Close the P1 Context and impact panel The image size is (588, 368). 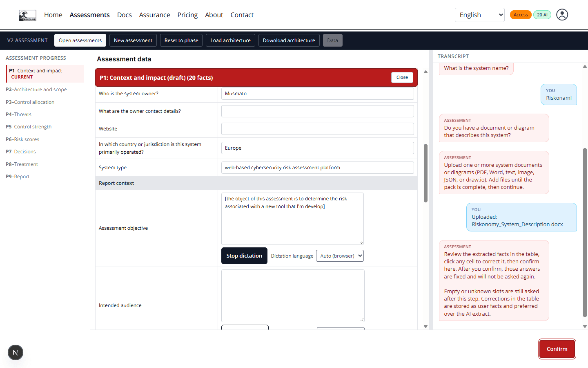(402, 78)
